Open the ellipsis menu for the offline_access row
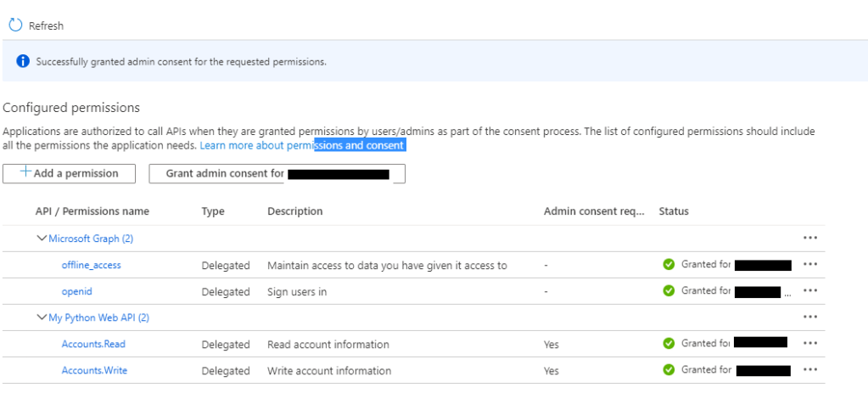This screenshot has width=868, height=410. (809, 265)
